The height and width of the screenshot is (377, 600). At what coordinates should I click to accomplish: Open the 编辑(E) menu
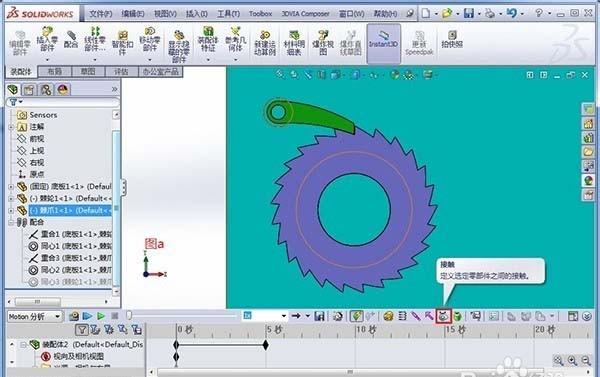click(133, 14)
